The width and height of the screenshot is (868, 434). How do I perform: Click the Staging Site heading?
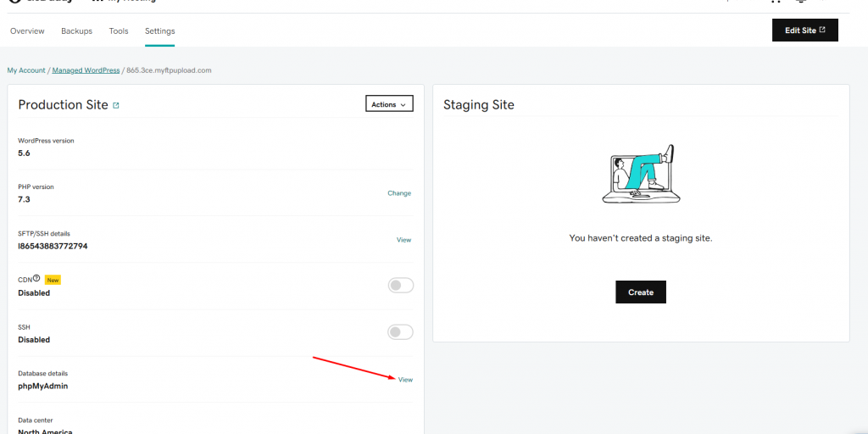pos(479,104)
